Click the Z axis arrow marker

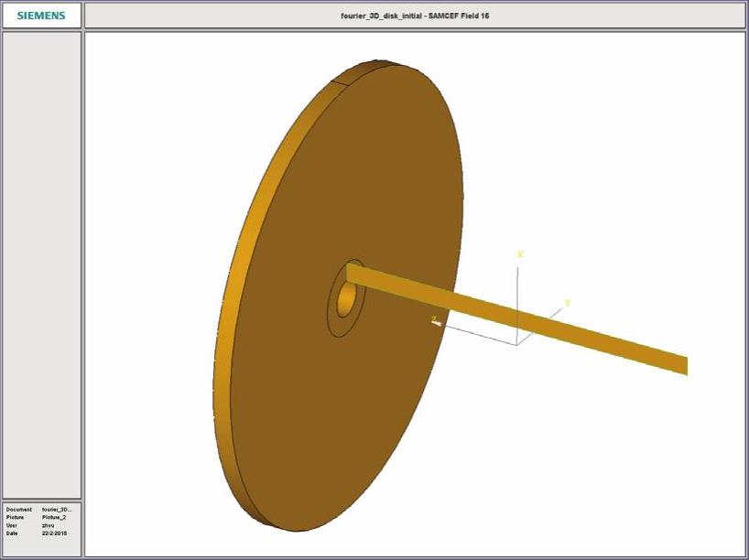pyautogui.click(x=436, y=321)
